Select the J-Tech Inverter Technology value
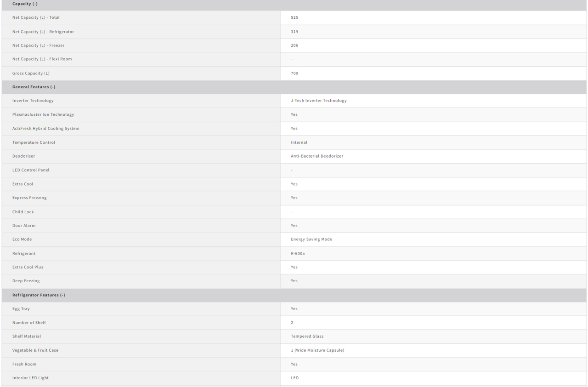Screen dimensions: 588x387 pyautogui.click(x=318, y=101)
